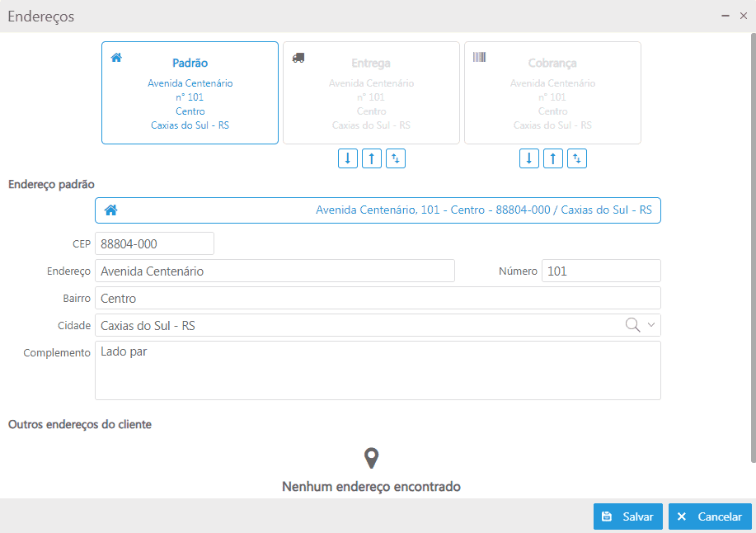Click the up arrow button under Entrega card
This screenshot has width=756, height=533.
click(372, 158)
